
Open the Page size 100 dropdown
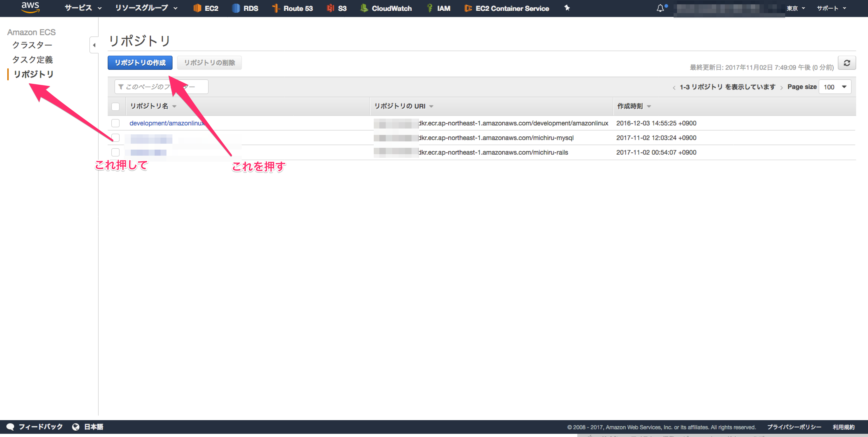tap(835, 87)
